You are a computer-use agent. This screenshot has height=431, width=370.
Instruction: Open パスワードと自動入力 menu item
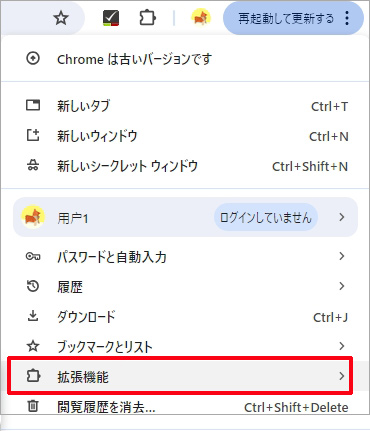click(x=185, y=257)
